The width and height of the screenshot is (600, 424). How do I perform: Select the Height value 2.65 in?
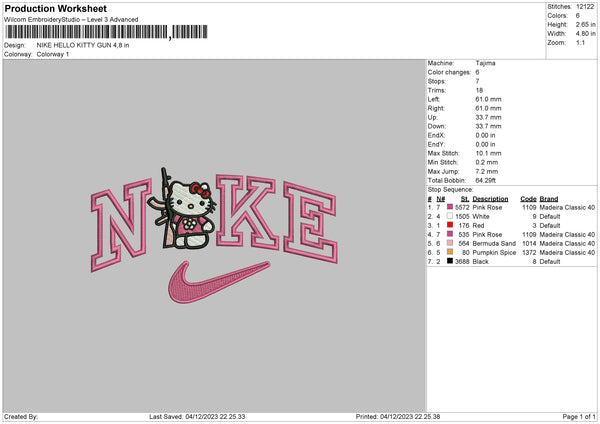[x=585, y=24]
